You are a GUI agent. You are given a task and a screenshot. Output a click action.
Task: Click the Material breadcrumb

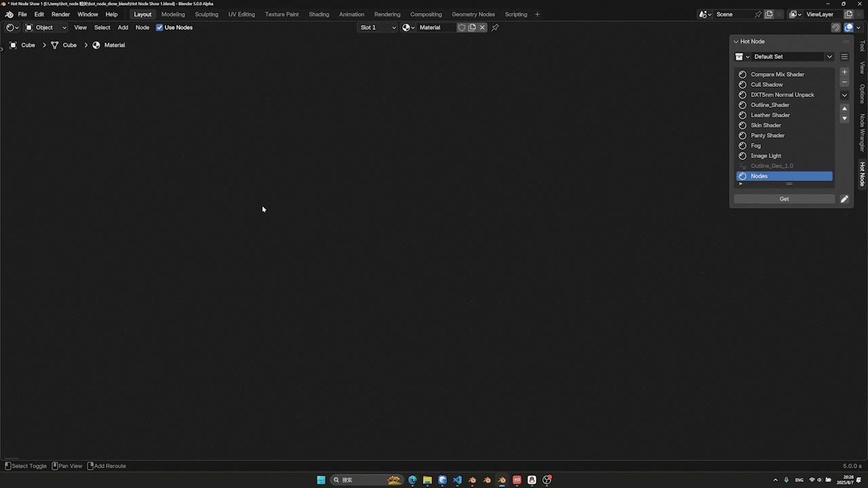pos(108,45)
